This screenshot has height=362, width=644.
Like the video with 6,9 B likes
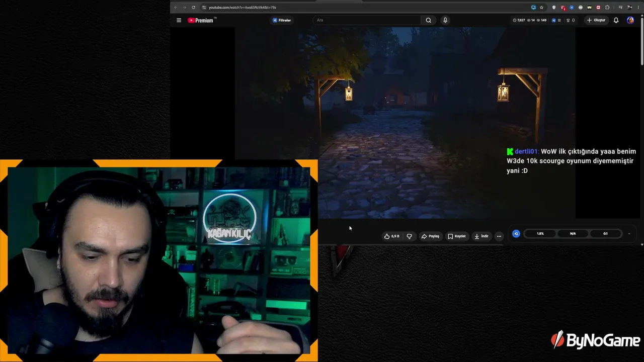coord(392,236)
